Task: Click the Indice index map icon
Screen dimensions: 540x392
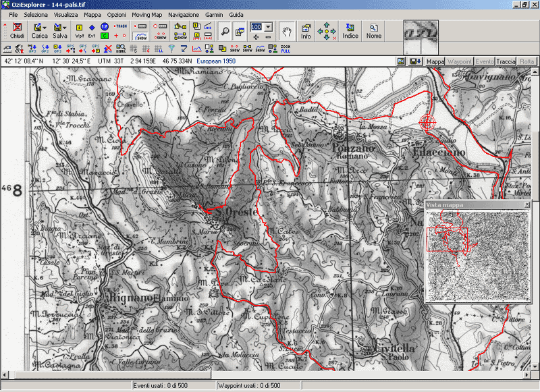Action: point(350,31)
